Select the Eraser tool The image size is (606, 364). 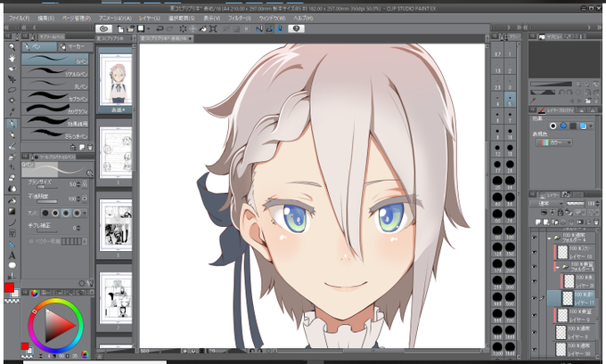tap(12, 178)
